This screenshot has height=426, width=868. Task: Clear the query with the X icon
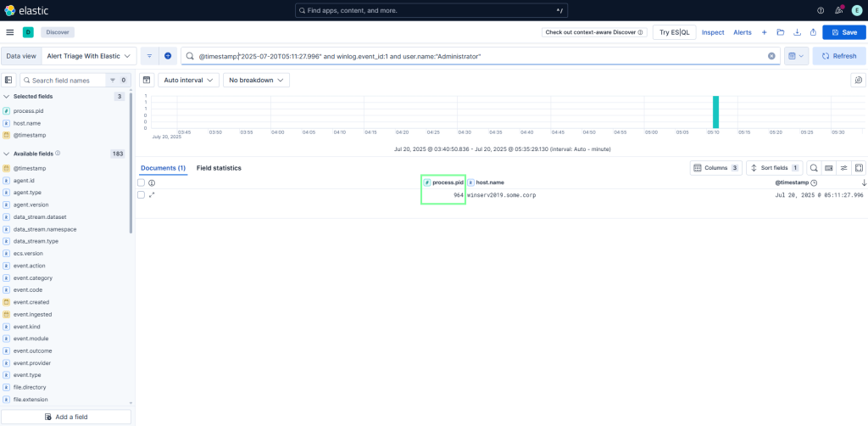tap(771, 56)
